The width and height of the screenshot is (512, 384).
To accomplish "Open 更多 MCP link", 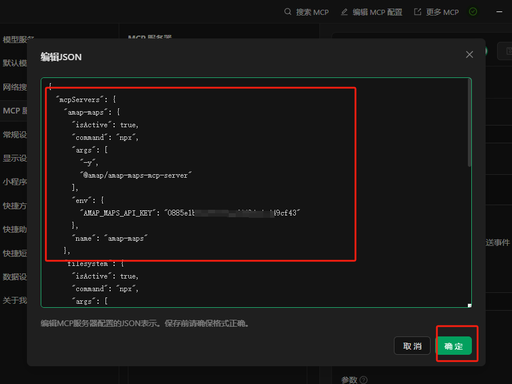I will tap(436, 12).
